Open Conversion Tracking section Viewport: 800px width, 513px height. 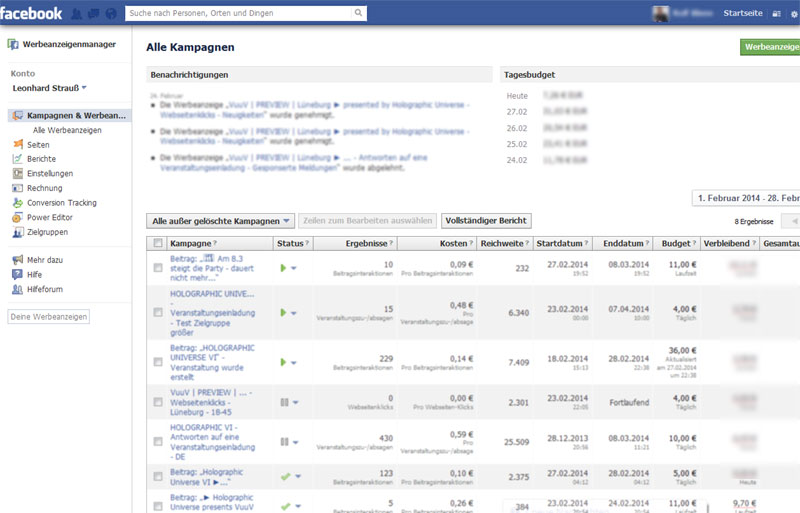click(62, 203)
